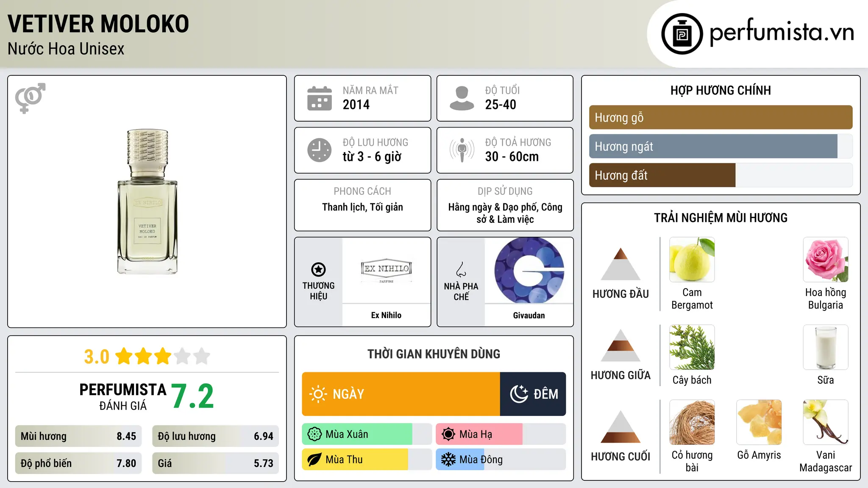Click the style text Thanh lịch, Tối giản

point(362,207)
